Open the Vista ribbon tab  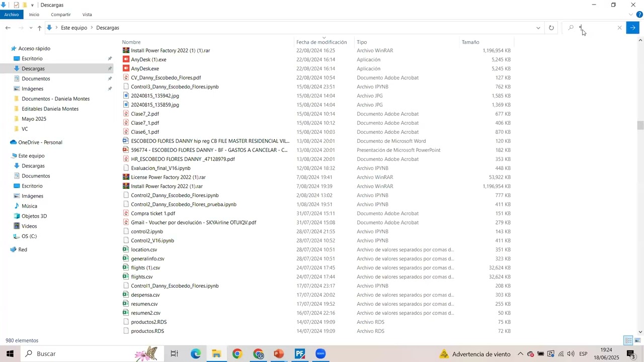(x=87, y=15)
